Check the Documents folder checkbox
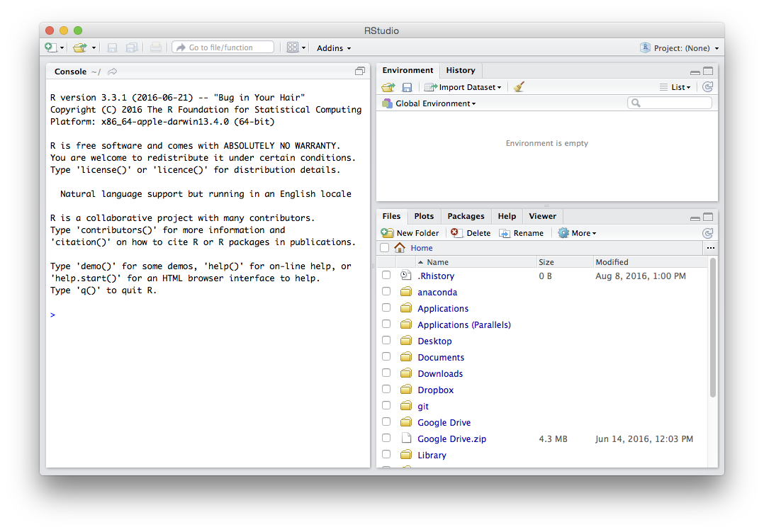The image size is (764, 532). pos(386,356)
